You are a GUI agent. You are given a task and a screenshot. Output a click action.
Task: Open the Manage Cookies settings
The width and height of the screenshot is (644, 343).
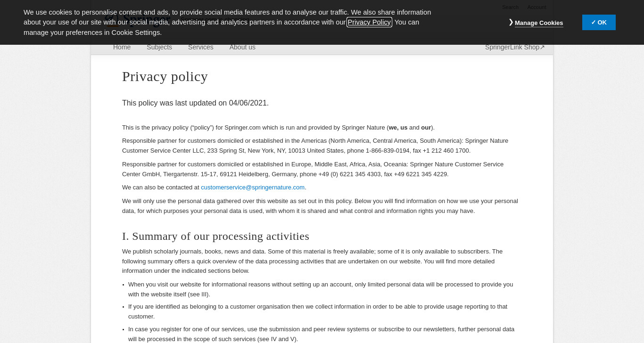click(538, 23)
